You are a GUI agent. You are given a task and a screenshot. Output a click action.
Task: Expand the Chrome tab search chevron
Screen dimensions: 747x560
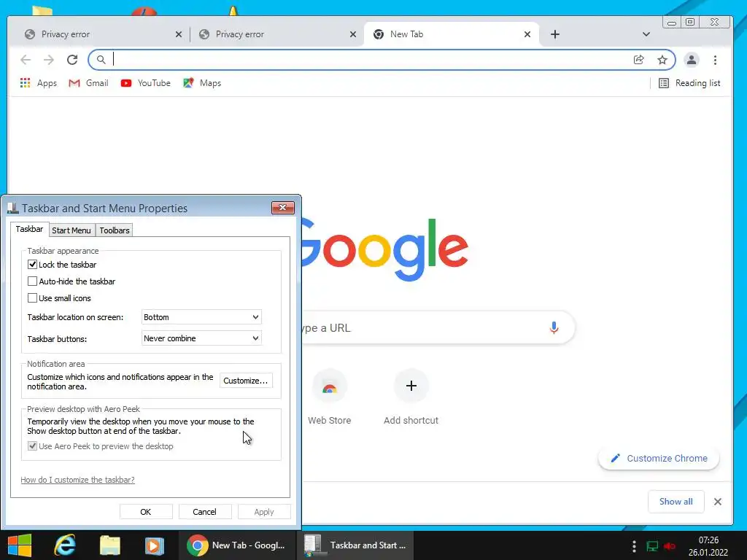tap(646, 34)
